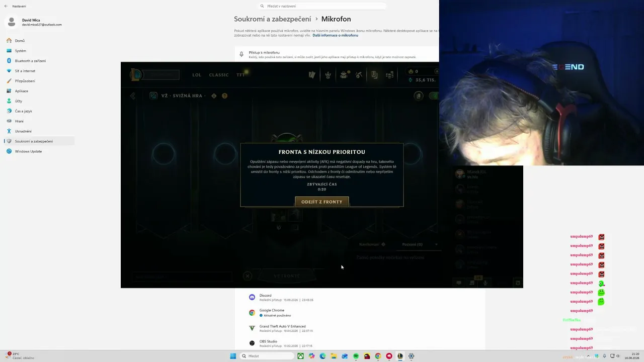644x362 pixels.
Task: Click the blue essence 35,6 TIS. balance
Action: [422, 80]
